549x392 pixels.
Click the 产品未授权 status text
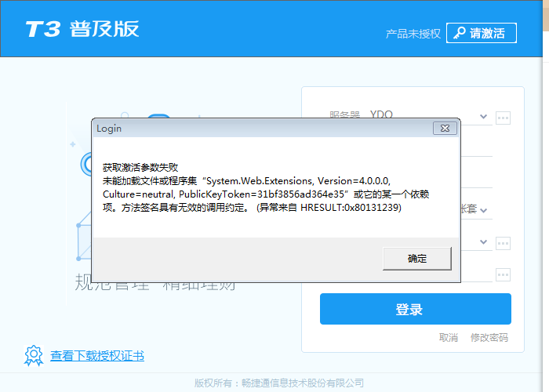click(413, 34)
